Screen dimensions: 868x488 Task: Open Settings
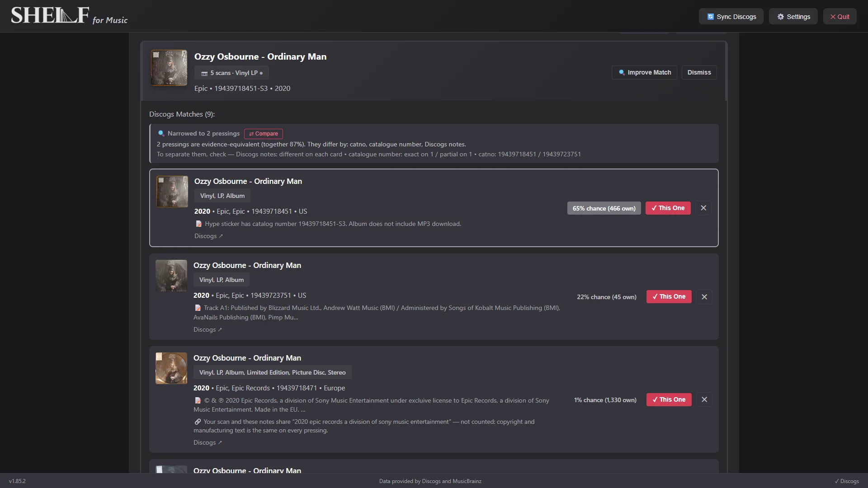[793, 17]
